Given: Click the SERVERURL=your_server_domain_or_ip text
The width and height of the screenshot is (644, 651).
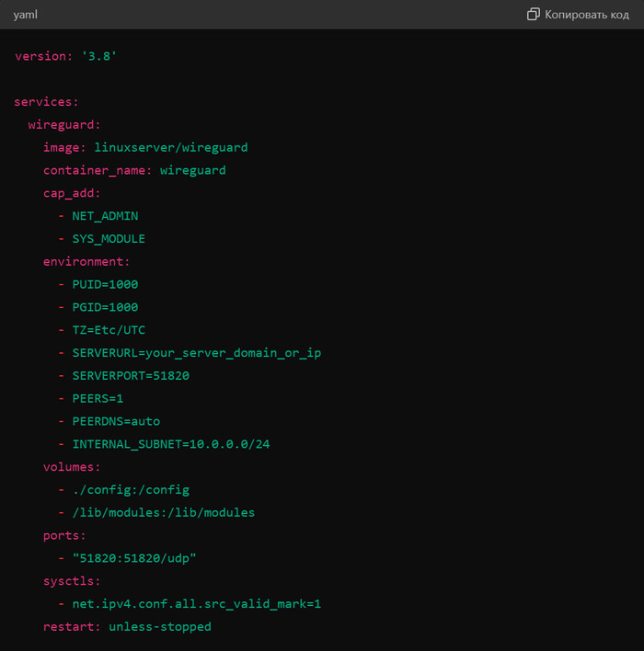Looking at the screenshot, I should click(196, 353).
